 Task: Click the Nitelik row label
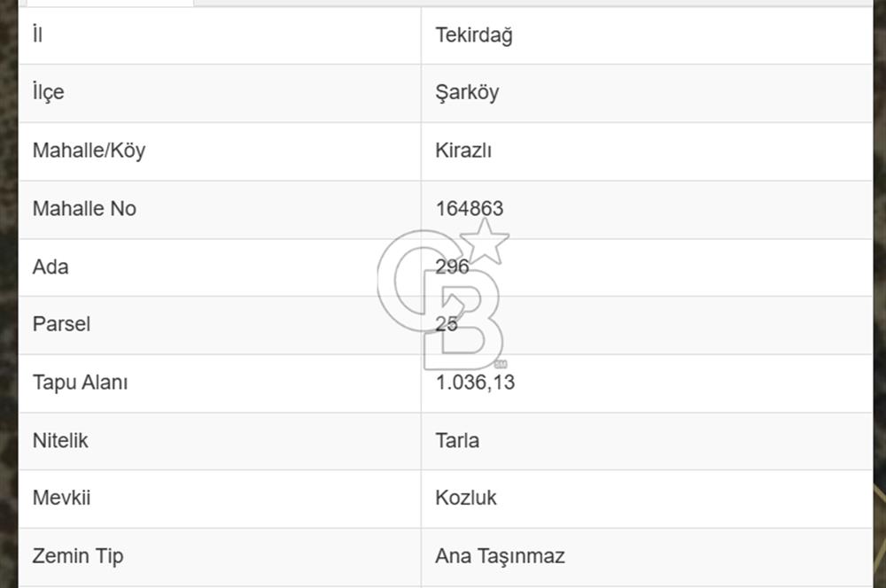[59, 440]
